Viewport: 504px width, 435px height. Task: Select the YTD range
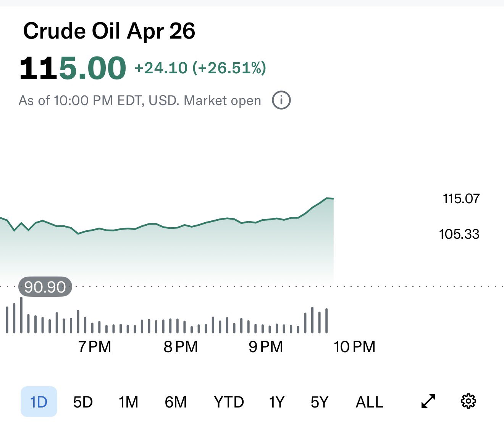point(229,402)
